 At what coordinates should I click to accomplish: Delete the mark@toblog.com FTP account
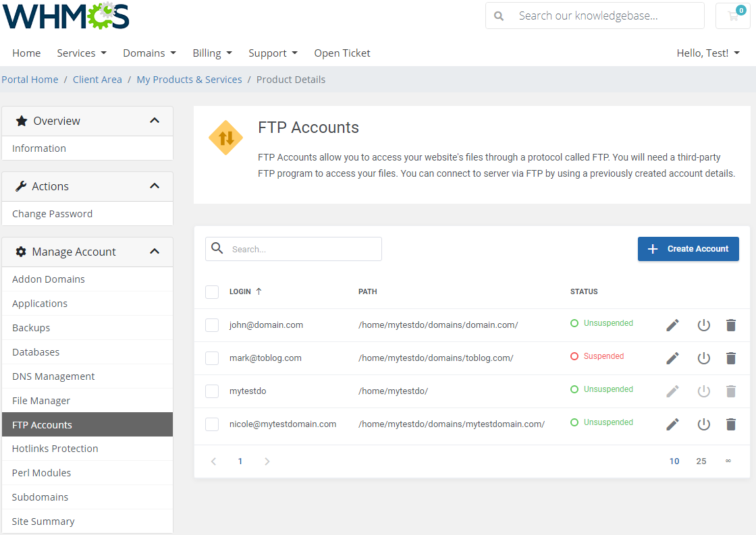(x=731, y=358)
